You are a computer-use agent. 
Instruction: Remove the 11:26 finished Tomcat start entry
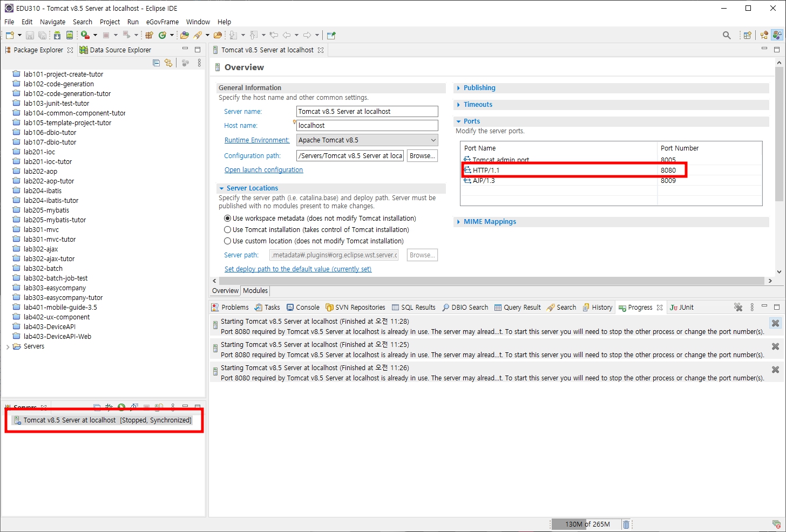[x=775, y=370]
